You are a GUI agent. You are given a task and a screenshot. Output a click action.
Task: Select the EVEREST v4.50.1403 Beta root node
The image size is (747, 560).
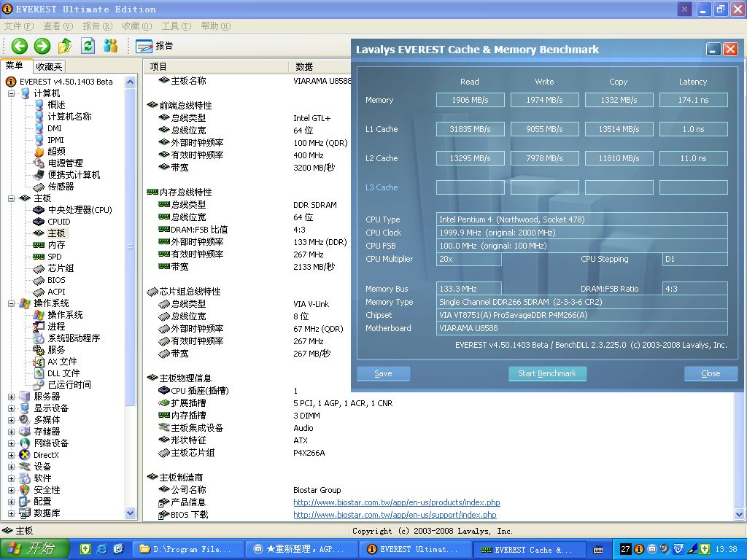click(x=66, y=82)
